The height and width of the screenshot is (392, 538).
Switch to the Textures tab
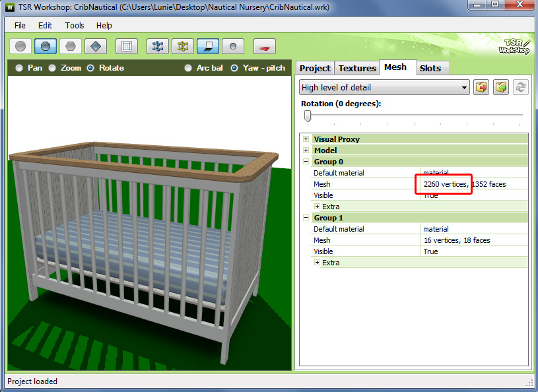click(357, 68)
